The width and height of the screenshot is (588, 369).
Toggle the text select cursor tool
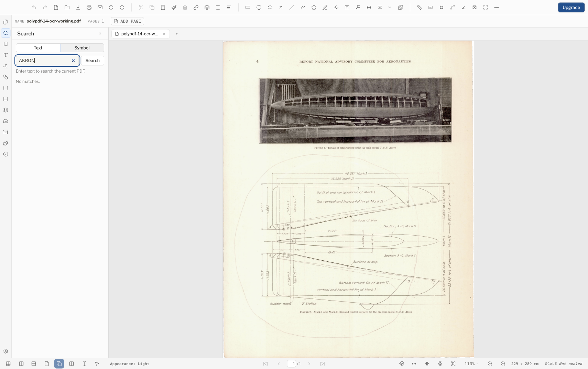[x=85, y=363]
